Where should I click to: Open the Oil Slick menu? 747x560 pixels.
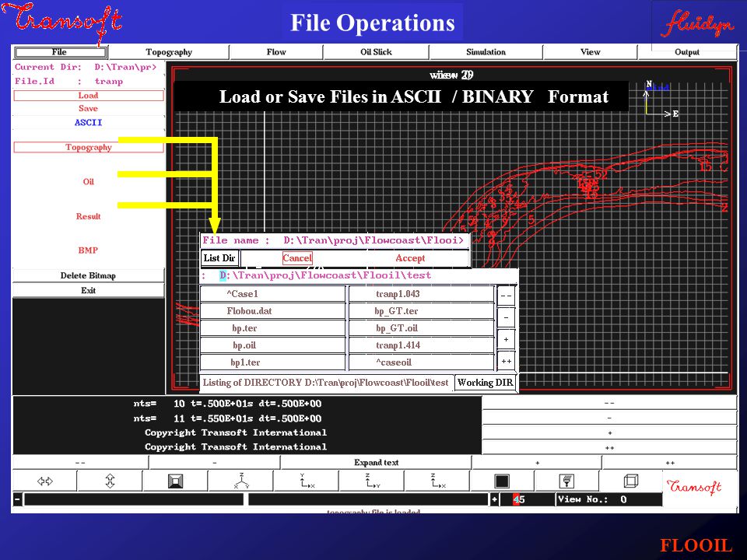coord(376,52)
